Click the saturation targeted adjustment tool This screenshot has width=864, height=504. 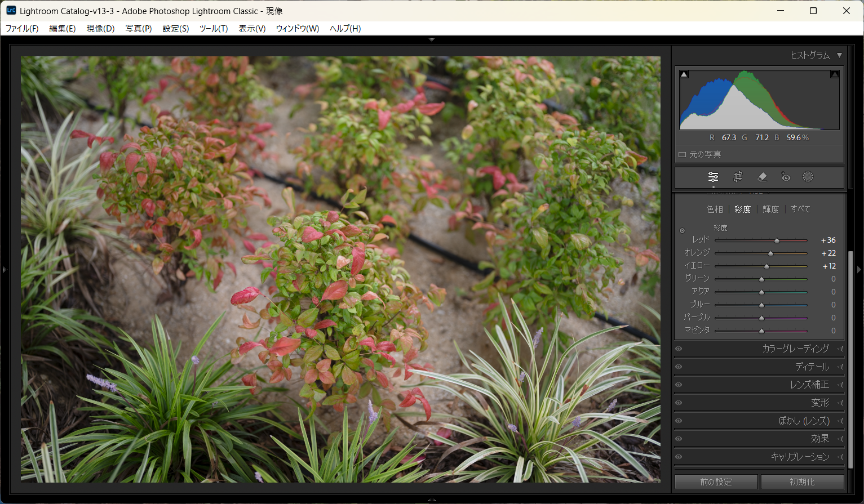tap(682, 230)
